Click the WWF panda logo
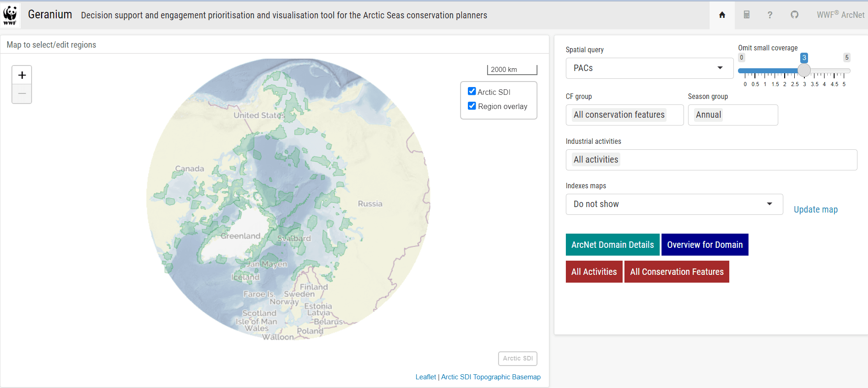 (10, 15)
